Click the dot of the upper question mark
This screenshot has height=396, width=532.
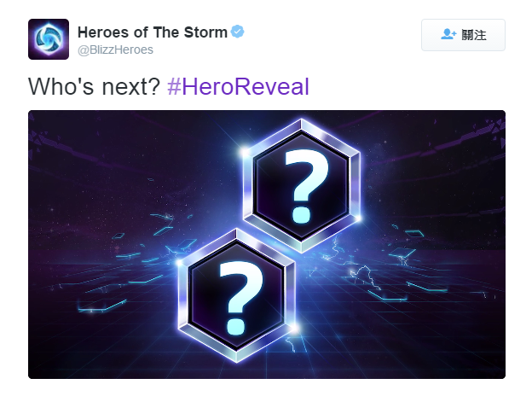(301, 214)
